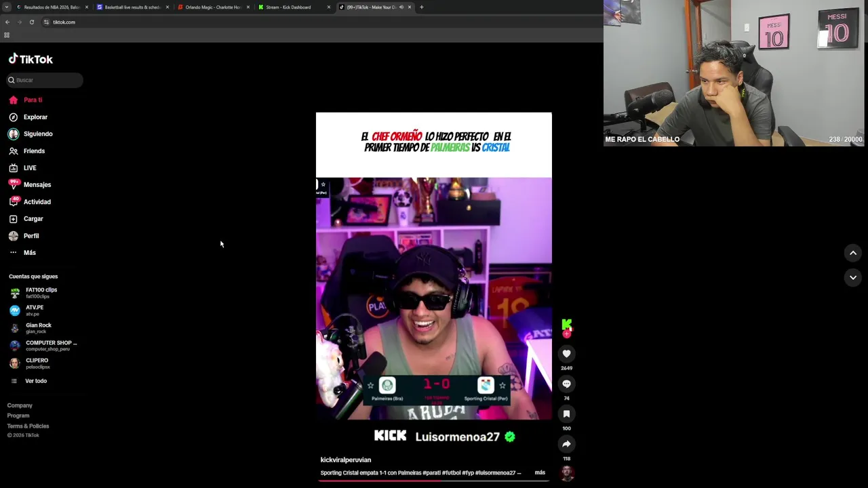Viewport: 868px width, 488px height.
Task: Open the creator's Kick avatar
Action: [566, 325]
